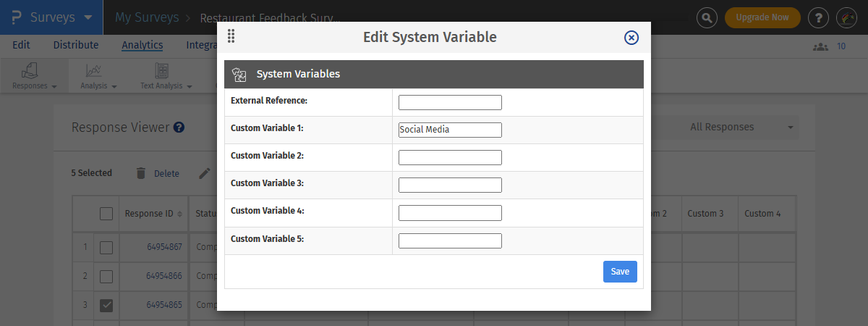Click the External Reference input field
The height and width of the screenshot is (326, 868).
[x=450, y=102]
